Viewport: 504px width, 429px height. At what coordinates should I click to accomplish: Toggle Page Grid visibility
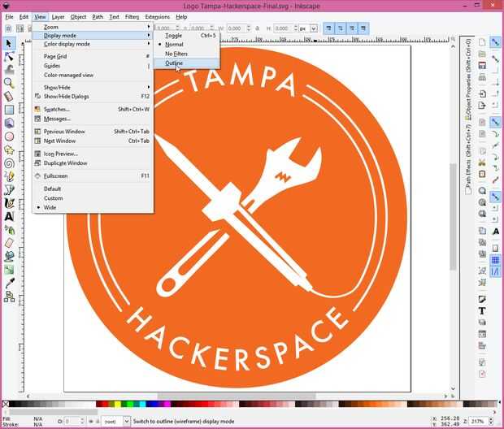[x=93, y=56]
